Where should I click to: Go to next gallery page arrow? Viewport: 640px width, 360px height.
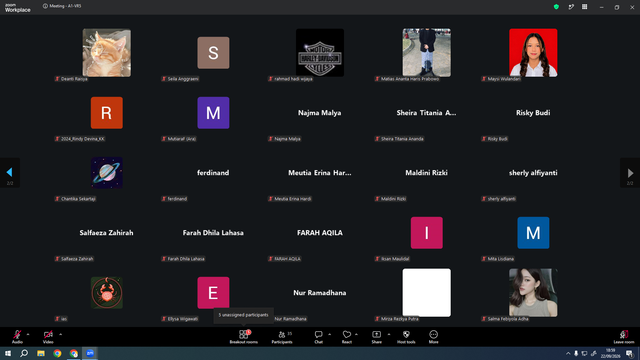click(630, 173)
